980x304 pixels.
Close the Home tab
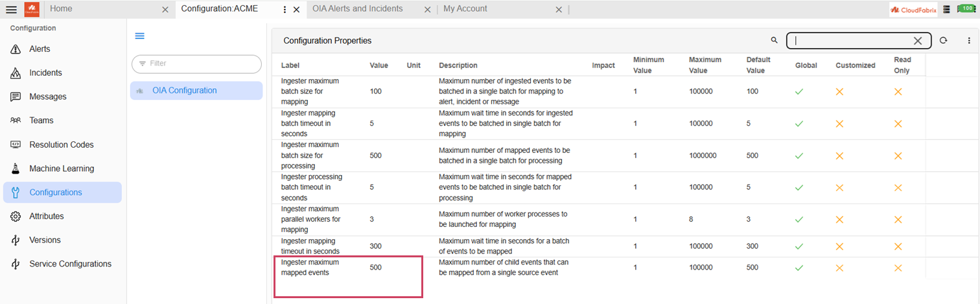(165, 10)
